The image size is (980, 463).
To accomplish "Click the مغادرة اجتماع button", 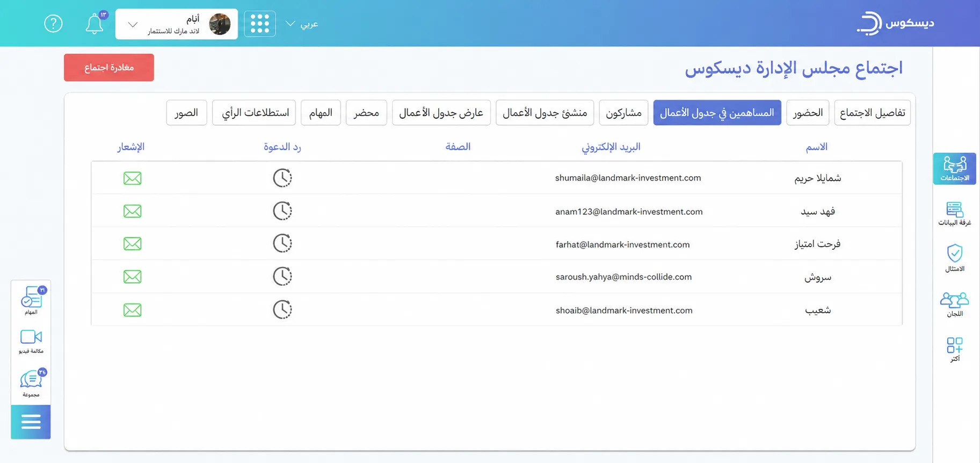I will tap(109, 68).
